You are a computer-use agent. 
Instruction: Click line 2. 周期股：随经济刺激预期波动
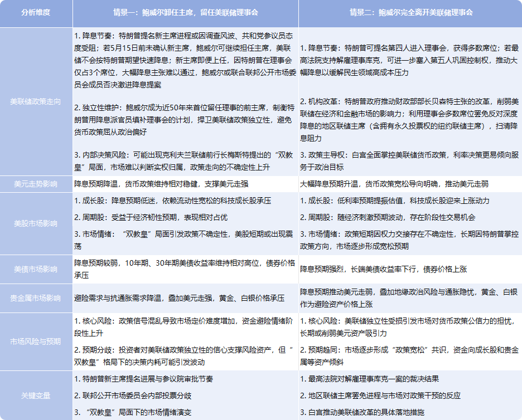coord(388,217)
